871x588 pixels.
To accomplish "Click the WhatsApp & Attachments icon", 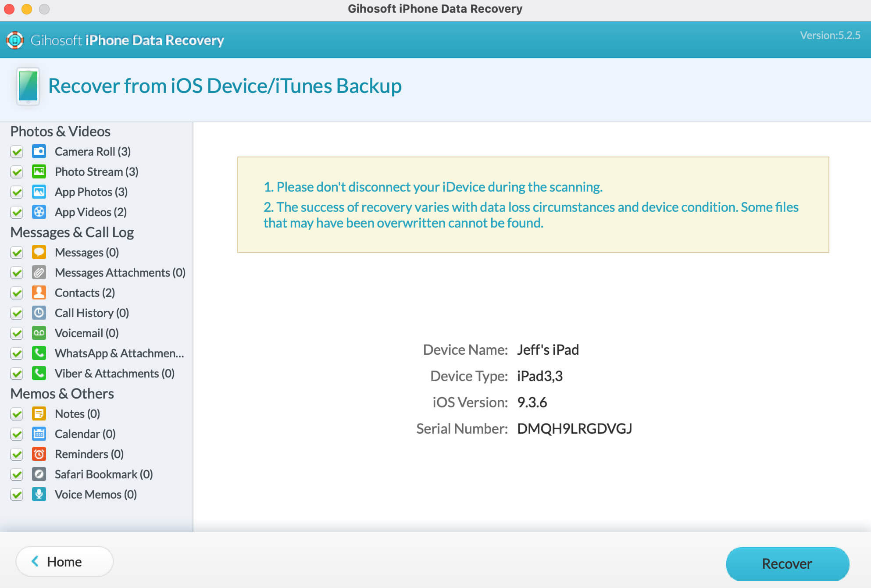I will 40,353.
